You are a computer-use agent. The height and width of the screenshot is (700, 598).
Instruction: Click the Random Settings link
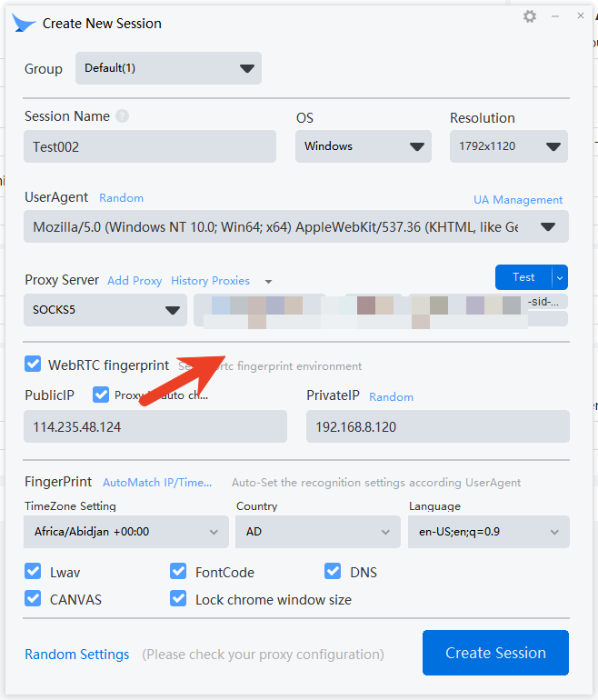76,655
